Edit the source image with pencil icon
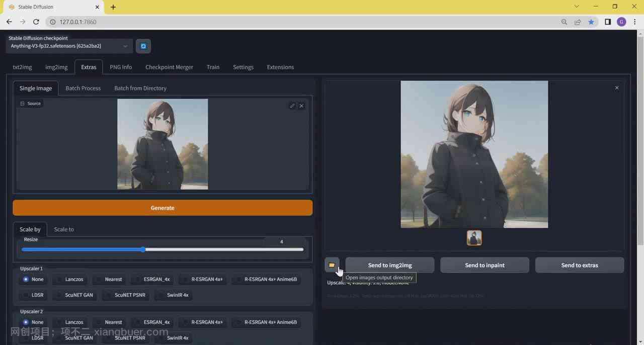The height and width of the screenshot is (345, 644). (x=292, y=106)
